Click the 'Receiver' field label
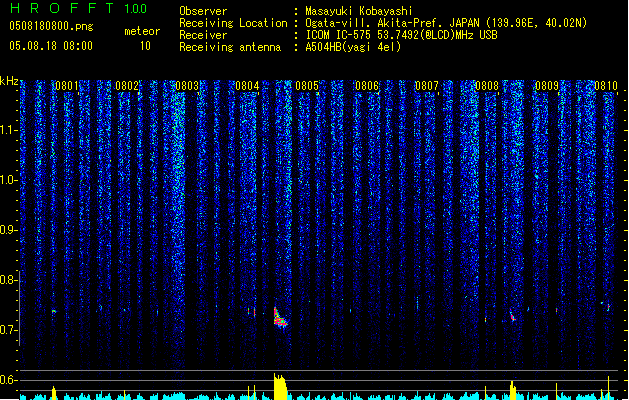 (203, 35)
